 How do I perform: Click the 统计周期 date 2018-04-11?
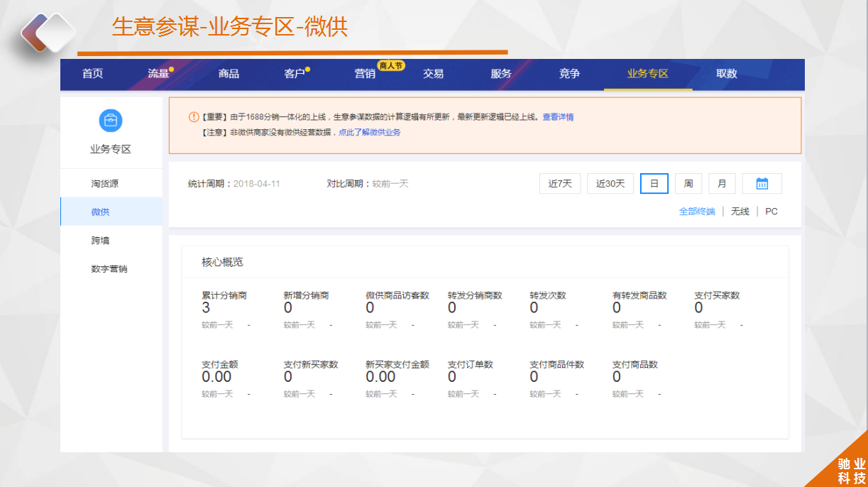257,184
